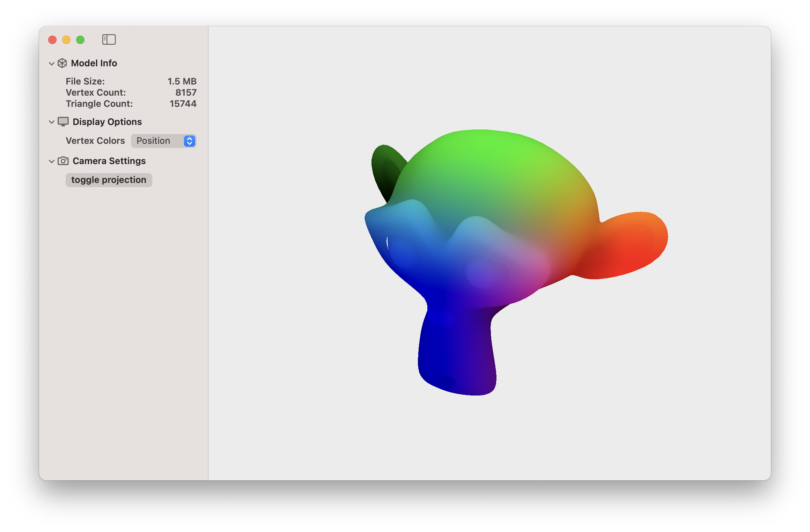Click the Model Info heading

[94, 63]
